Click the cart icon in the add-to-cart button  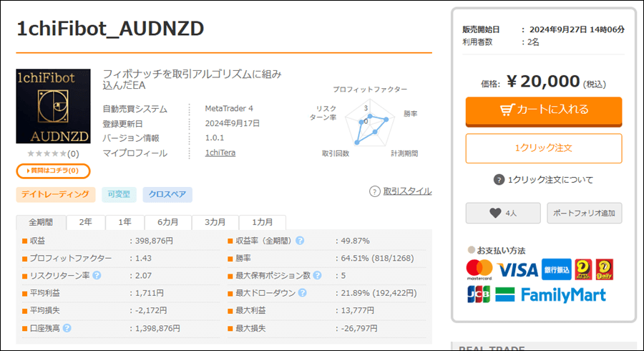(x=507, y=110)
